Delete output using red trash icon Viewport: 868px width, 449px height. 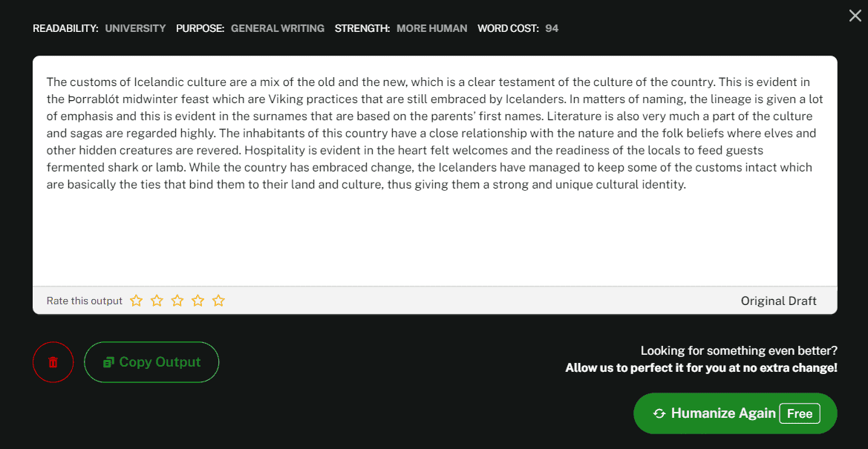point(53,362)
